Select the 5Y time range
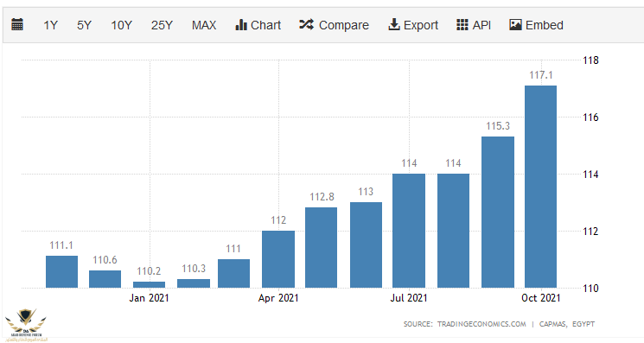The width and height of the screenshot is (644, 343). pyautogui.click(x=84, y=25)
